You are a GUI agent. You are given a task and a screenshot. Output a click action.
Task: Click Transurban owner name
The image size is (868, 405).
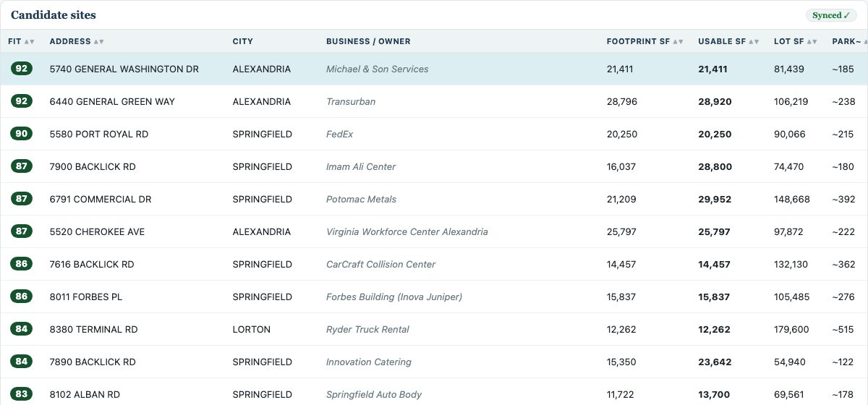pos(351,102)
